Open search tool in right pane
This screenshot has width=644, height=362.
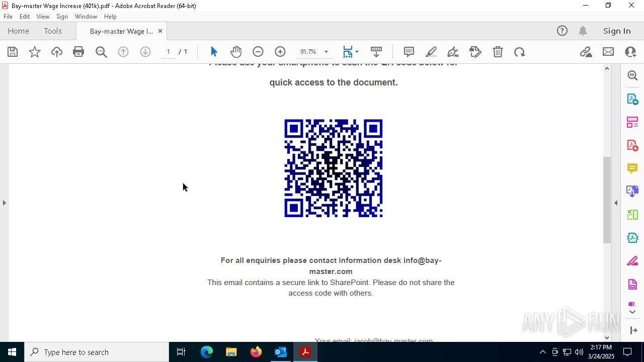[632, 75]
